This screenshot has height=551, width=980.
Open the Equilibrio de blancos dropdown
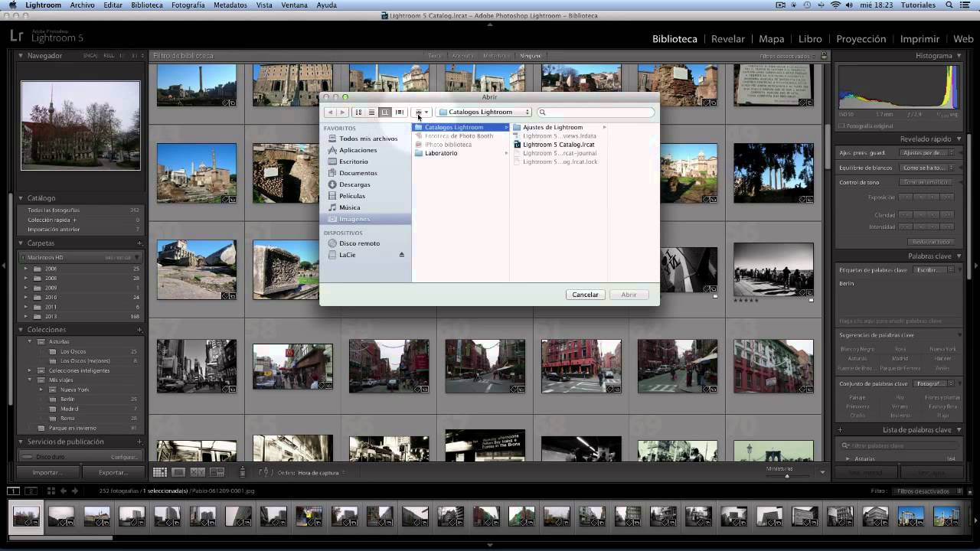pyautogui.click(x=927, y=168)
